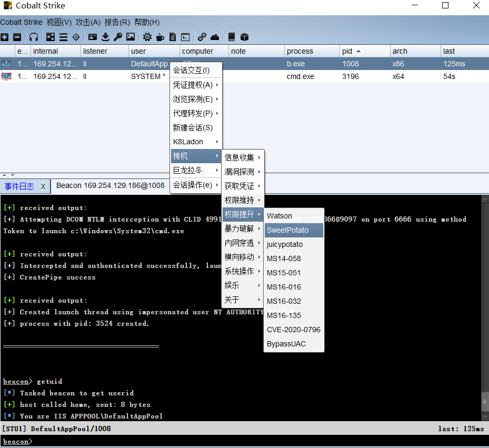Viewport: 489px width, 448px height.
Task: Expand the 内网穿透 submenu
Action: (x=243, y=243)
